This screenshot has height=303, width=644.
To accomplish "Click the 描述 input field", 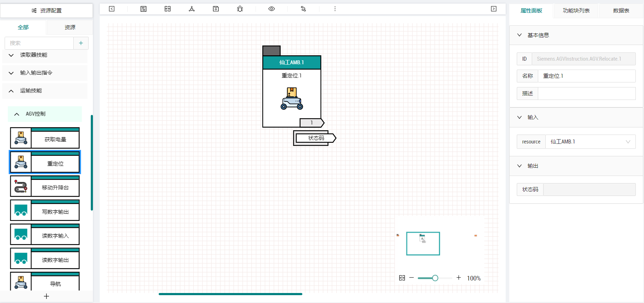I will [x=586, y=94].
